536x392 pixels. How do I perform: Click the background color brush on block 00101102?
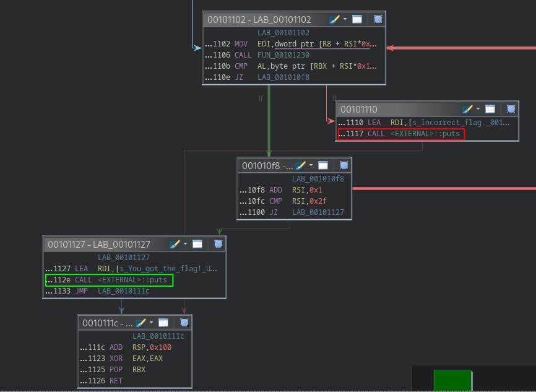coord(334,20)
